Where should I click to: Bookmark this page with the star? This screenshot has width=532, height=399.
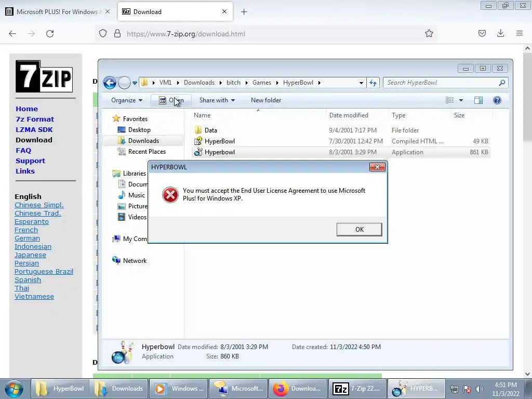point(429,34)
